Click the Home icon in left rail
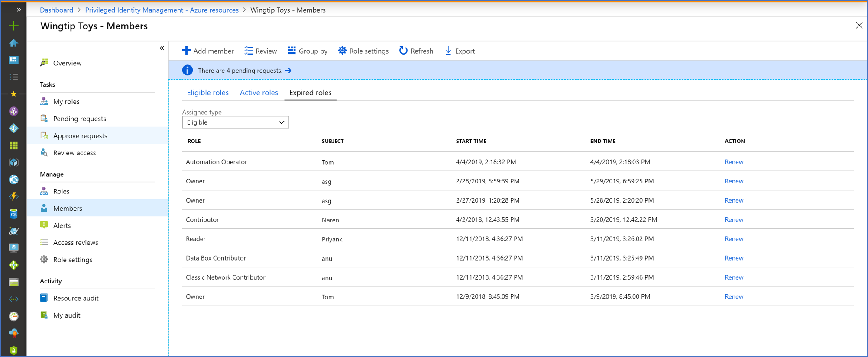Screen dimensions: 868x357 point(14,43)
